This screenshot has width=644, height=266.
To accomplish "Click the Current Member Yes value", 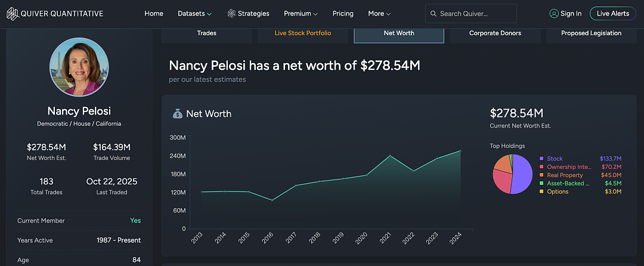I will 135,221.
